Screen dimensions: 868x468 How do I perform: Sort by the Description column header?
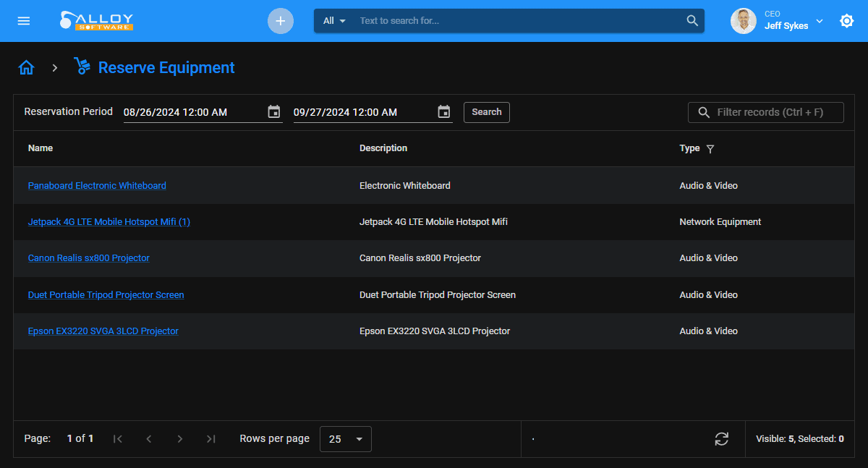click(383, 148)
